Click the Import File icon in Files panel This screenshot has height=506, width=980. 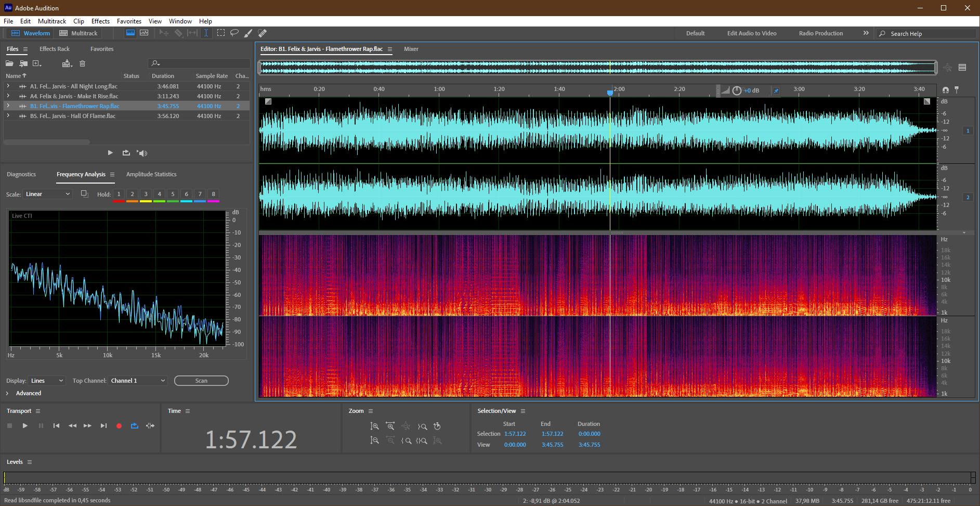click(x=23, y=63)
